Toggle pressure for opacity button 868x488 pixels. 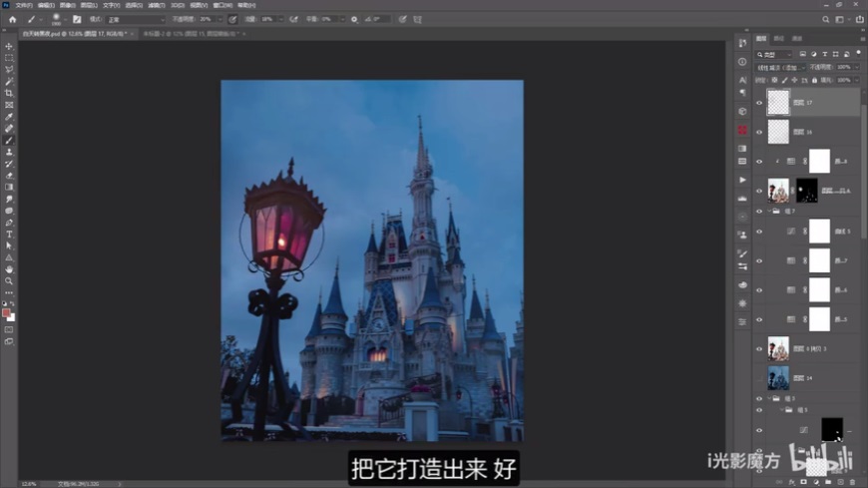[x=232, y=19]
